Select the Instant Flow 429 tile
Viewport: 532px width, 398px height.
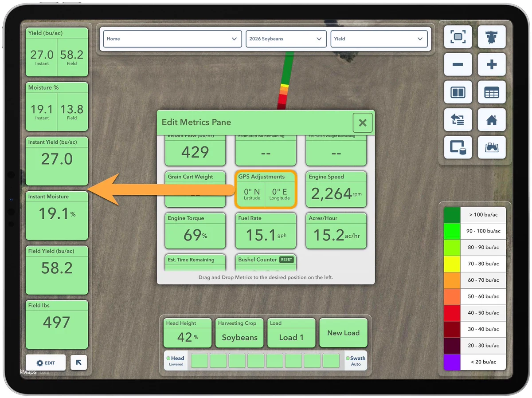tap(195, 150)
